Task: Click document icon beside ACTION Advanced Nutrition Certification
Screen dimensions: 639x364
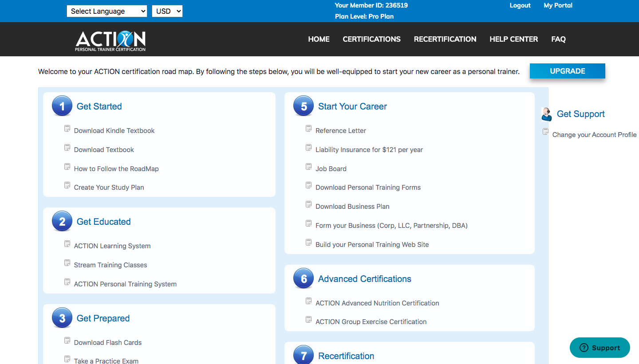Action: pos(308,301)
